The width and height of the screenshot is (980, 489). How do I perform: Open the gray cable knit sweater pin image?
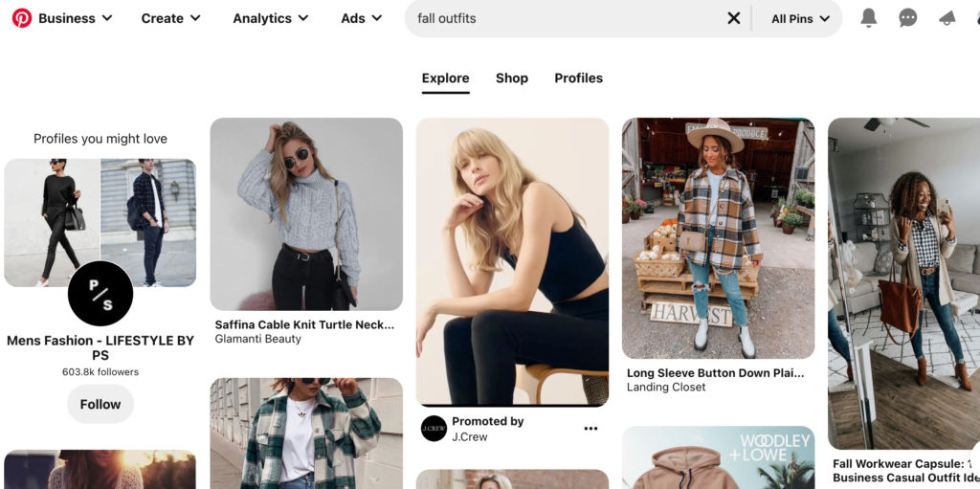click(x=306, y=214)
